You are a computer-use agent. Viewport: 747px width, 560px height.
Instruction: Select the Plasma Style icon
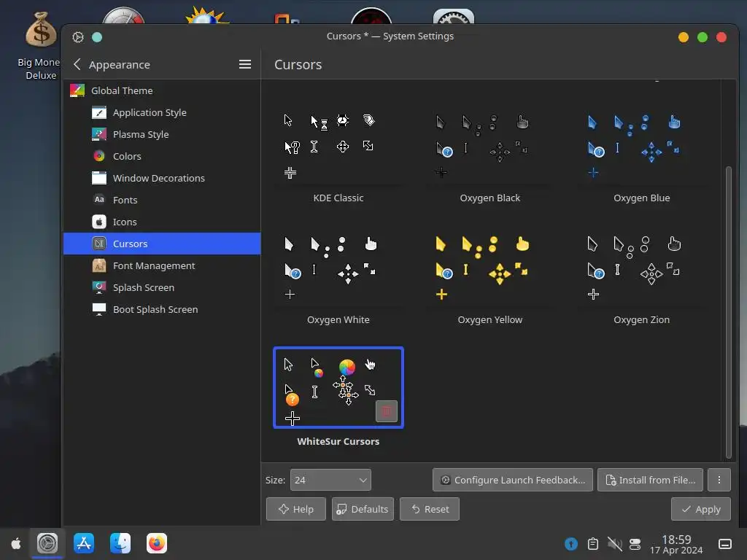tap(99, 134)
